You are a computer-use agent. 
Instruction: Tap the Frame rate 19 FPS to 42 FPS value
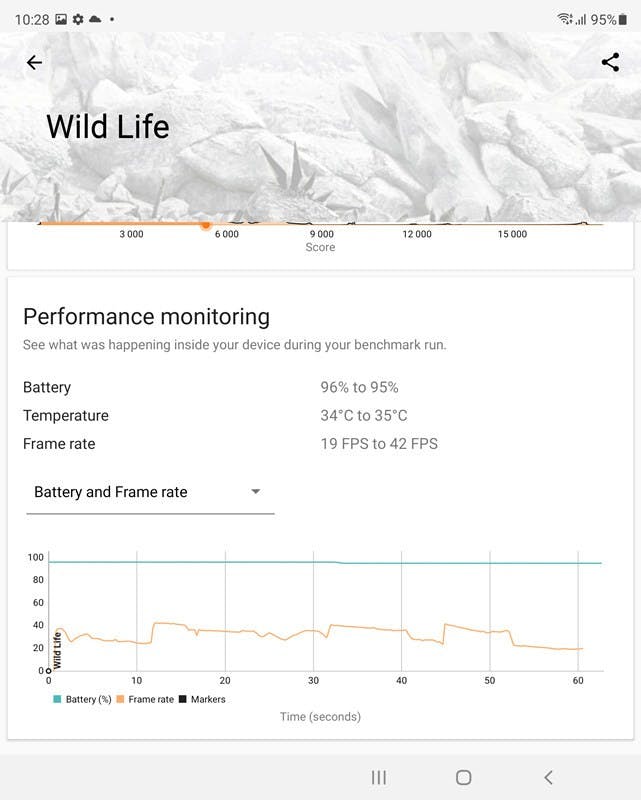(379, 444)
